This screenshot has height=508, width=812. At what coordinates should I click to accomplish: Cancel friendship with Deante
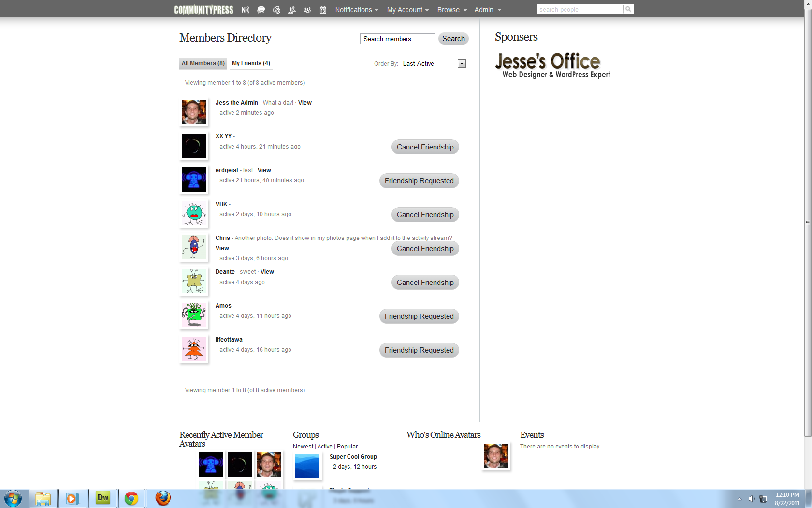pyautogui.click(x=425, y=283)
